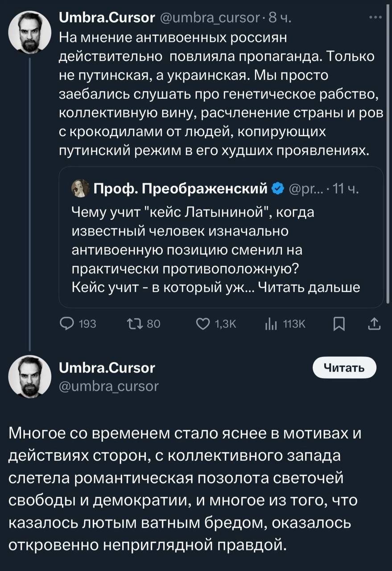Click the 8 ч. timestamp
Image resolution: width=392 pixels, height=571 pixels.
tap(278, 18)
